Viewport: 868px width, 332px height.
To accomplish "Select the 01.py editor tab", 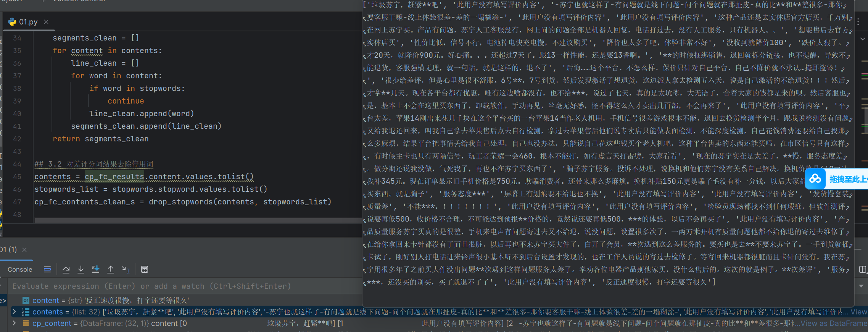I will pos(29,22).
